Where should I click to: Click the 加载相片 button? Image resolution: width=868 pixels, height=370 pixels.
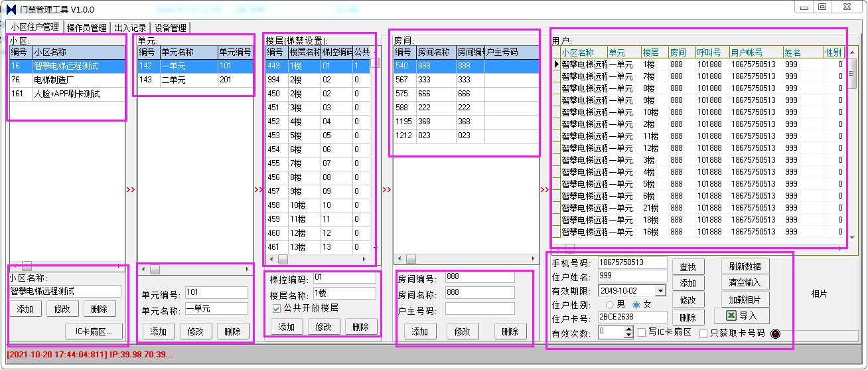(745, 299)
